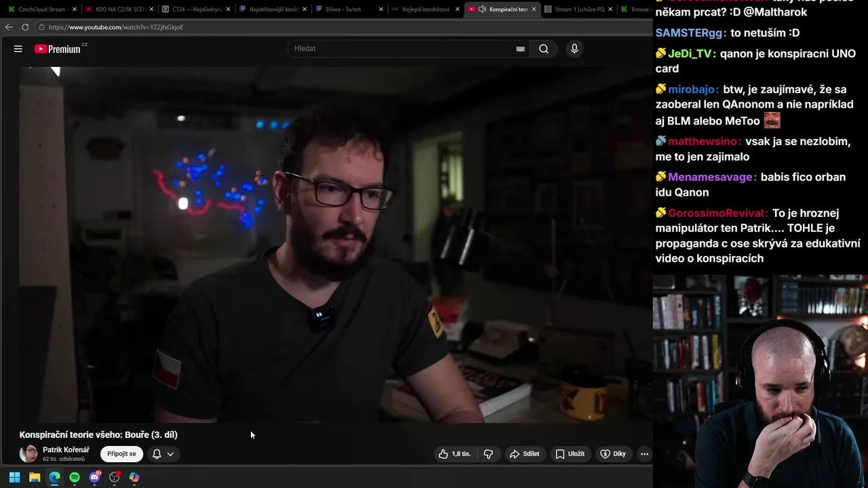
Task: Open the round app icon with red dot in taskbar
Action: (115, 477)
